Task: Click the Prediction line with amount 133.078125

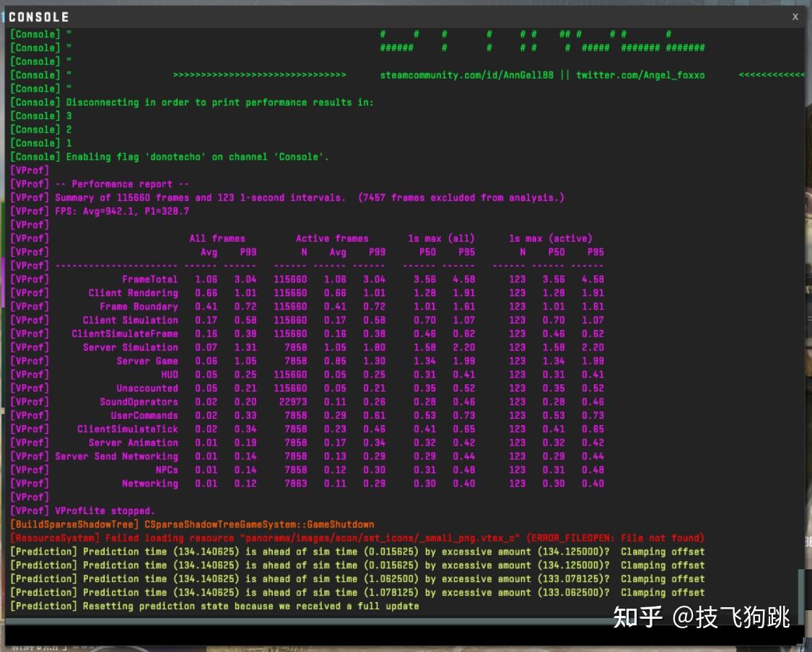Action: click(357, 578)
